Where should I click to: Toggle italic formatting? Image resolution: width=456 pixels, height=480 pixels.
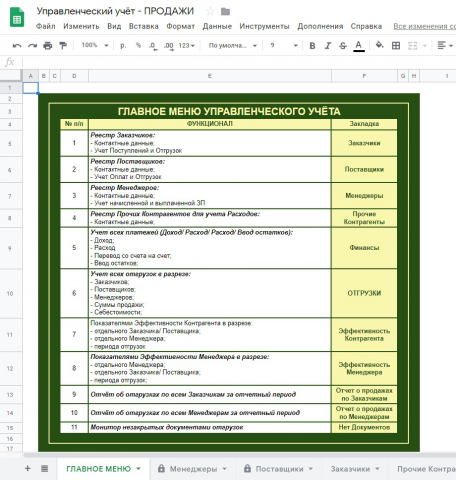pyautogui.click(x=328, y=46)
